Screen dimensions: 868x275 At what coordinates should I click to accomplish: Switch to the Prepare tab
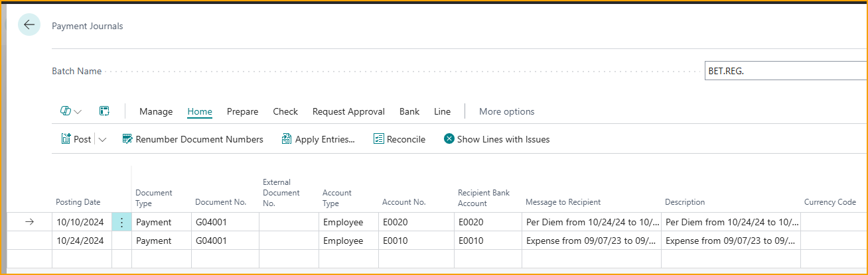[x=242, y=111]
